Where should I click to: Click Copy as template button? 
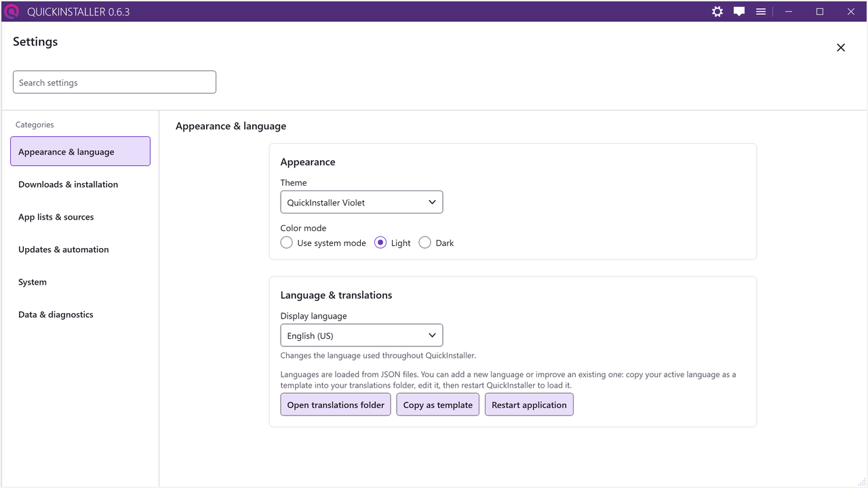pyautogui.click(x=438, y=405)
